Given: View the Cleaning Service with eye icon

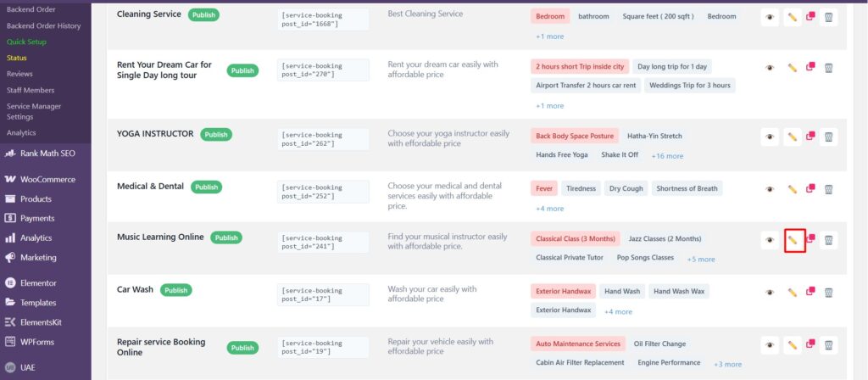Looking at the screenshot, I should pos(770,16).
